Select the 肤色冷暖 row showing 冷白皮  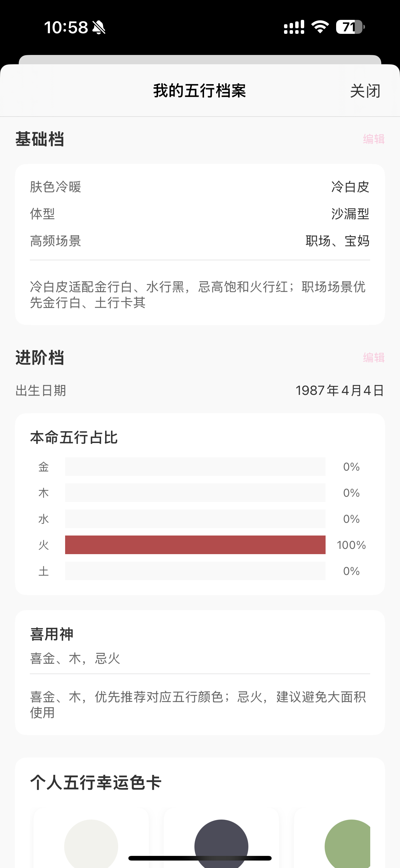pyautogui.click(x=200, y=188)
